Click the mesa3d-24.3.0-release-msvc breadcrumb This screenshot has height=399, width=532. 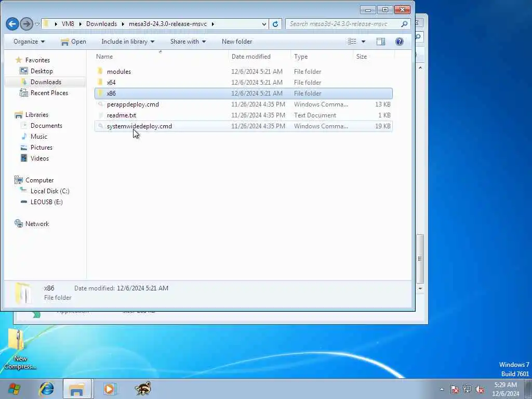(x=168, y=24)
